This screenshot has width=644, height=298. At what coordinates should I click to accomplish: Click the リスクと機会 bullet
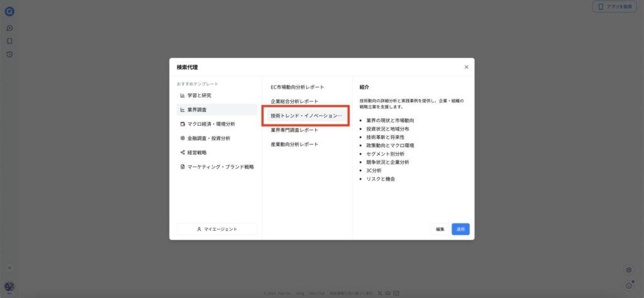(380, 179)
